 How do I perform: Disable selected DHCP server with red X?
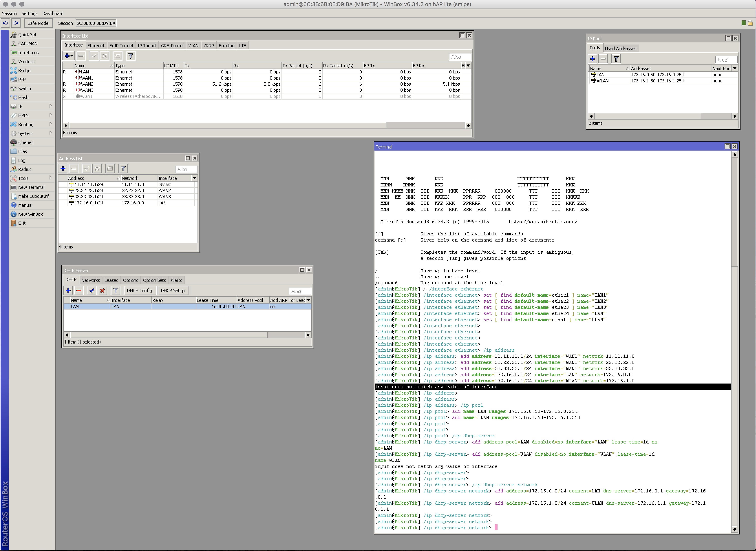click(102, 290)
